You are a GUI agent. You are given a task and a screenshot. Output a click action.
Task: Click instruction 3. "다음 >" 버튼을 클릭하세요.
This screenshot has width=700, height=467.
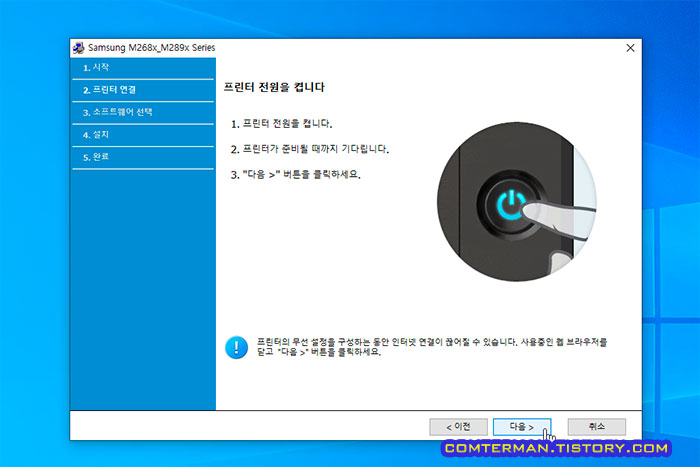tap(296, 174)
